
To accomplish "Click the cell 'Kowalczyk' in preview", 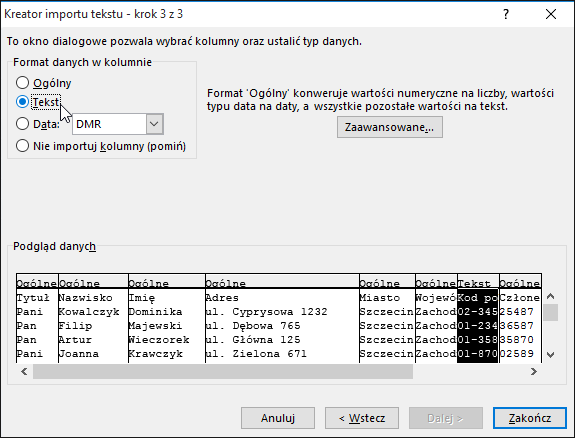I will click(x=89, y=312).
